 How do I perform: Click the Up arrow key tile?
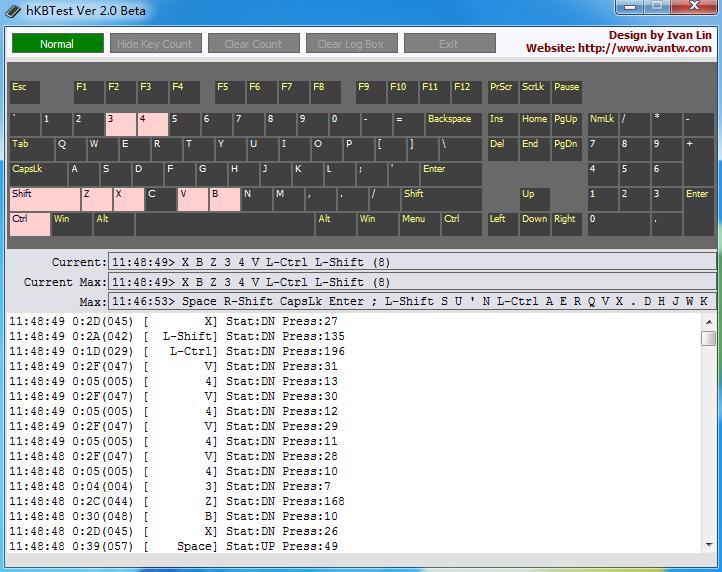point(535,199)
